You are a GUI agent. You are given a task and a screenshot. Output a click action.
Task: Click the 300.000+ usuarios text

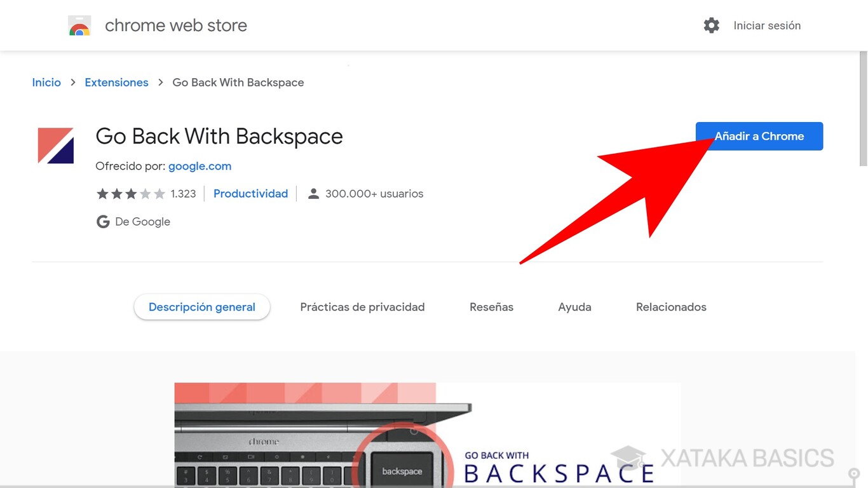[374, 194]
